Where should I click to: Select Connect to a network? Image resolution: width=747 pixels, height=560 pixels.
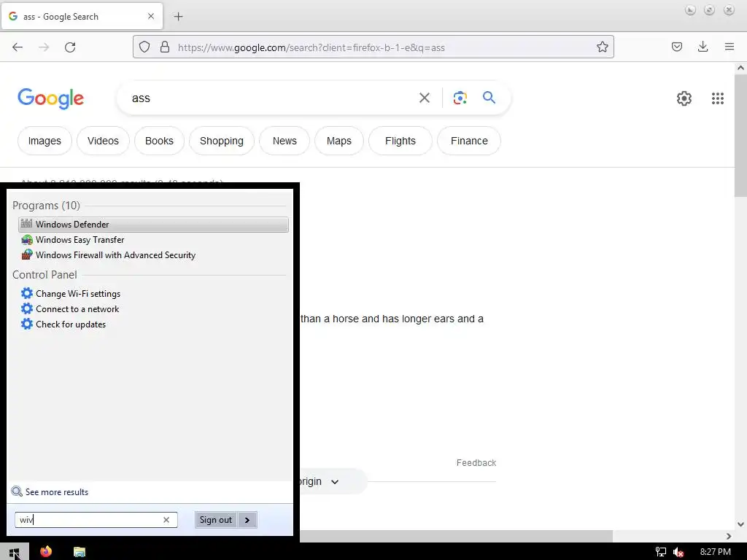(153, 308)
